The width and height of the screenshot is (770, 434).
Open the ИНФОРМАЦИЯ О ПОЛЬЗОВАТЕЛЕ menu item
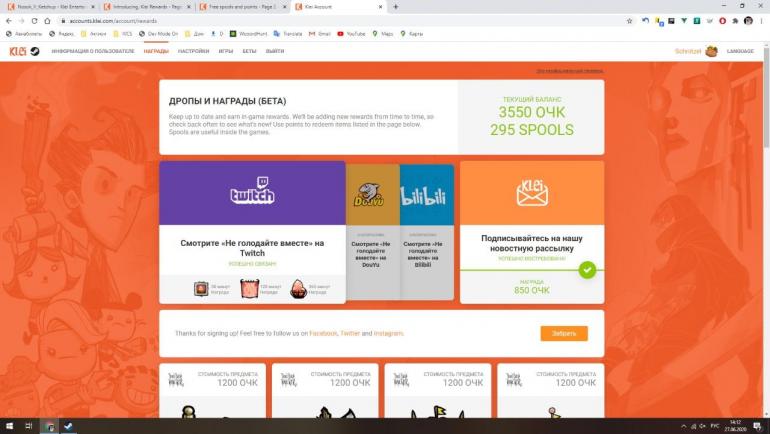[x=93, y=51]
